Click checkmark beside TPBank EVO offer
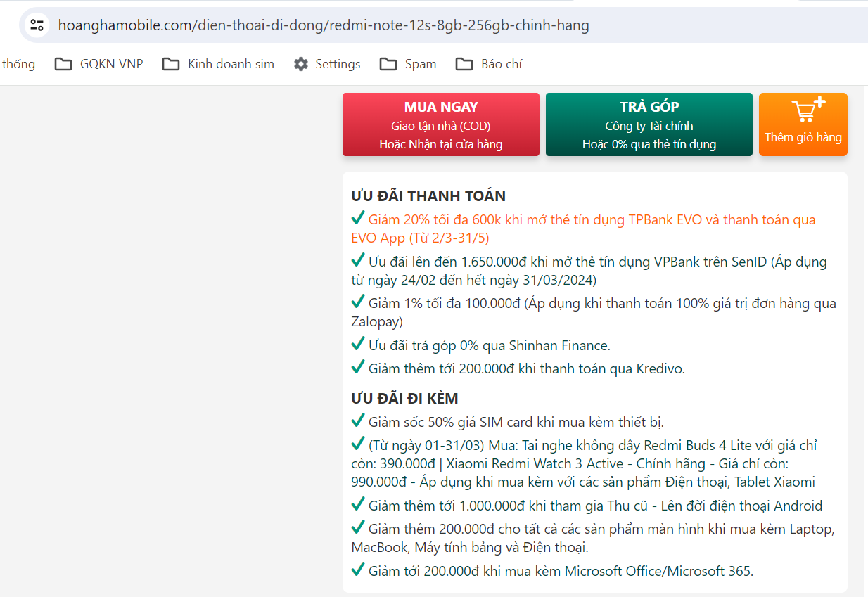868x597 pixels. (358, 218)
